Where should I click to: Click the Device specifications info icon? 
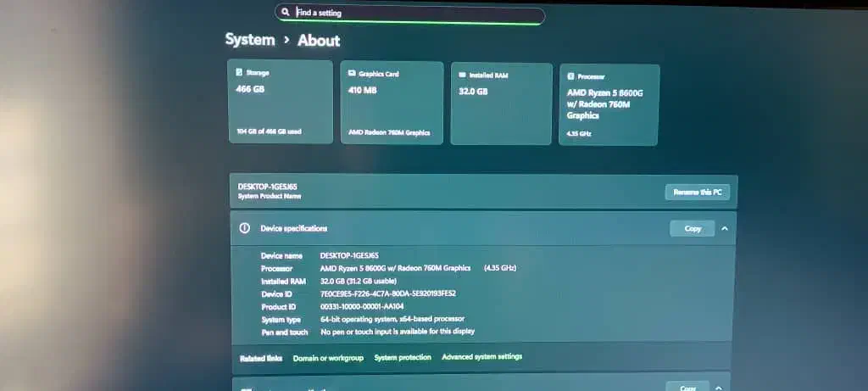[245, 228]
